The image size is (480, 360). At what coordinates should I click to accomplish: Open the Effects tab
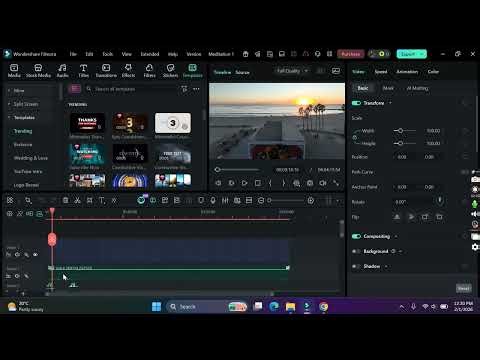(128, 71)
